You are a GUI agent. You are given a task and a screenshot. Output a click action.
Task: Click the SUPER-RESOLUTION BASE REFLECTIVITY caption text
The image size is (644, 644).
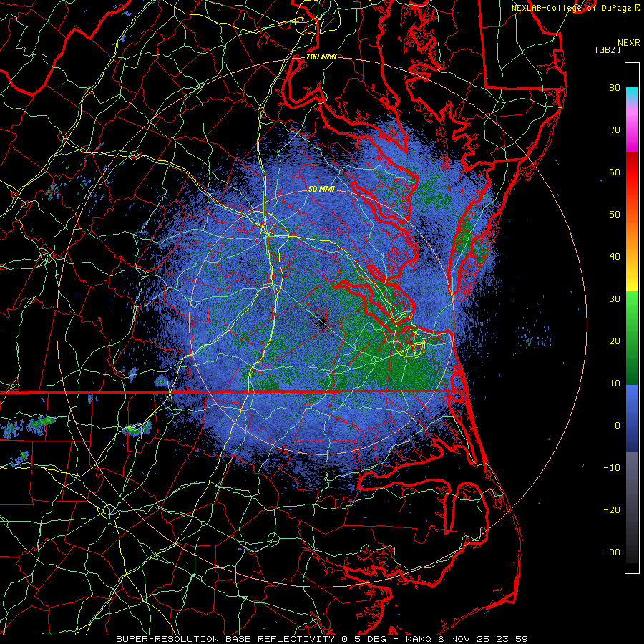coord(225,639)
